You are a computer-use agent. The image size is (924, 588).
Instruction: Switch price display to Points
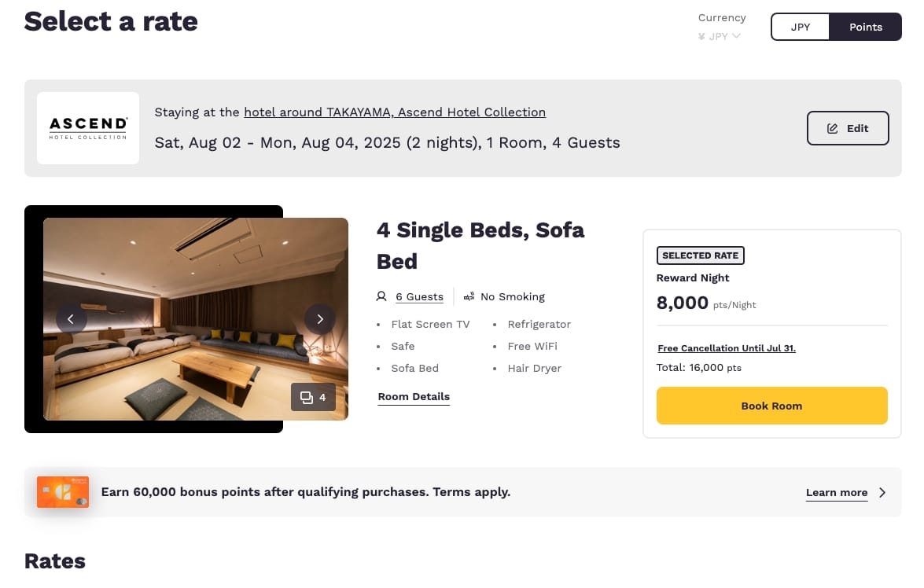865,27
